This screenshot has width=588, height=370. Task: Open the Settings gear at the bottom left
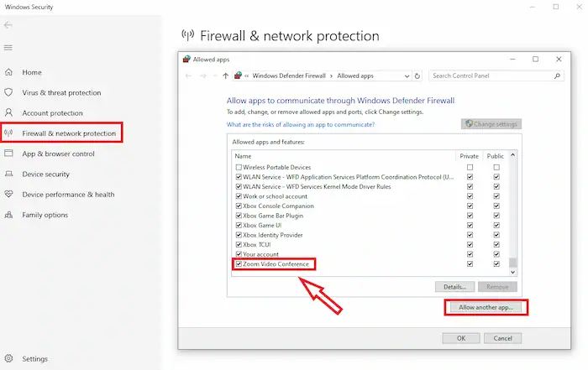[8, 358]
